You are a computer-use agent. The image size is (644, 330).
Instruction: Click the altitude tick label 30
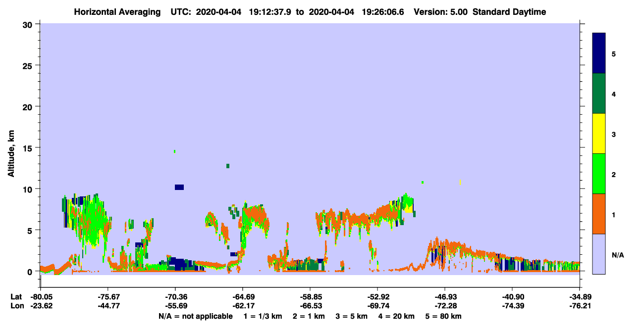28,24
